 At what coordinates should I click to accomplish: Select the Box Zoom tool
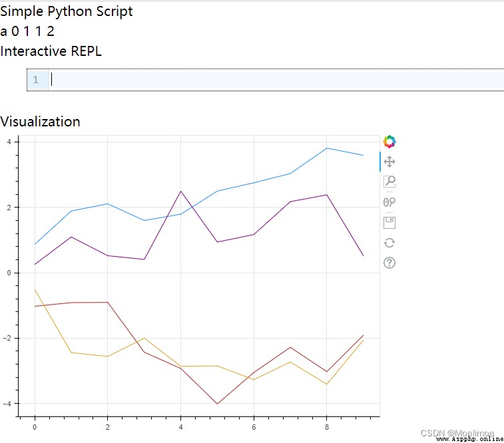(x=389, y=182)
